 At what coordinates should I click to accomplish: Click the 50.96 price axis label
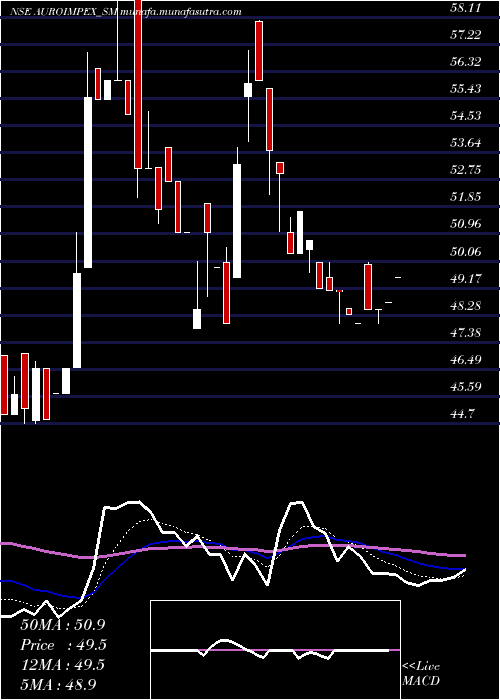point(466,224)
